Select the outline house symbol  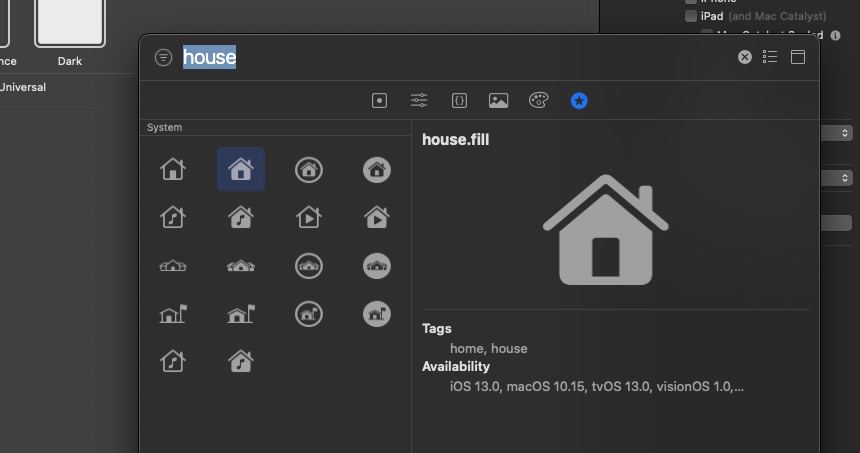coord(173,169)
